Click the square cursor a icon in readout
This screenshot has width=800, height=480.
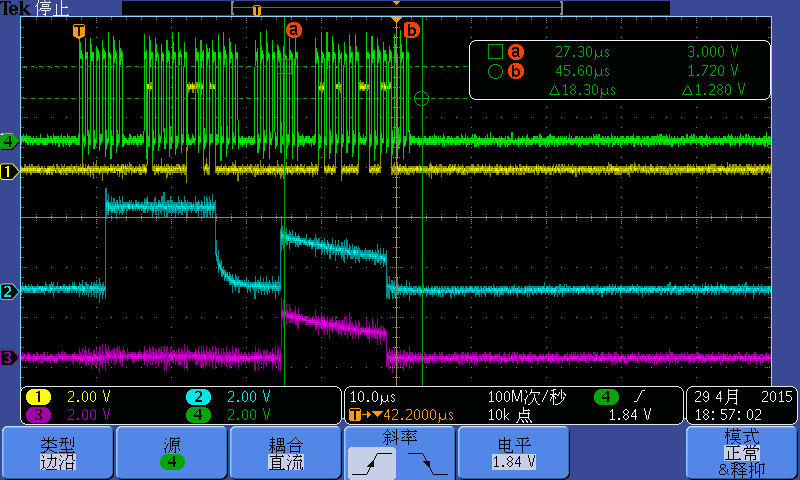click(x=495, y=52)
